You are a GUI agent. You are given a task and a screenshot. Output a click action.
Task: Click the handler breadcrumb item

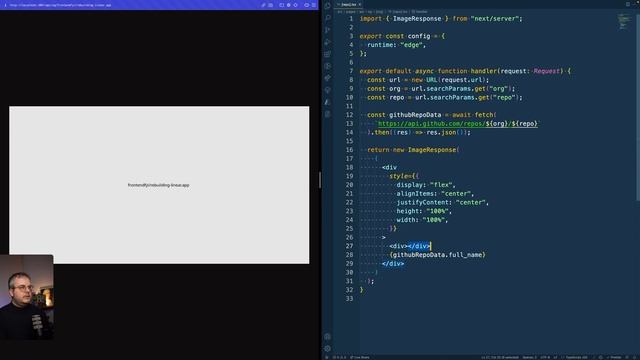point(420,12)
